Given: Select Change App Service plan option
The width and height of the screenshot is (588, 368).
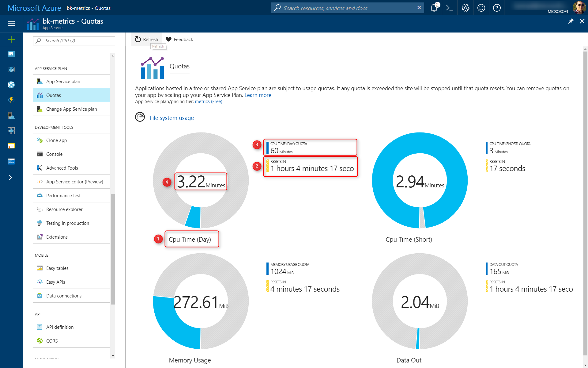Looking at the screenshot, I should tap(72, 109).
